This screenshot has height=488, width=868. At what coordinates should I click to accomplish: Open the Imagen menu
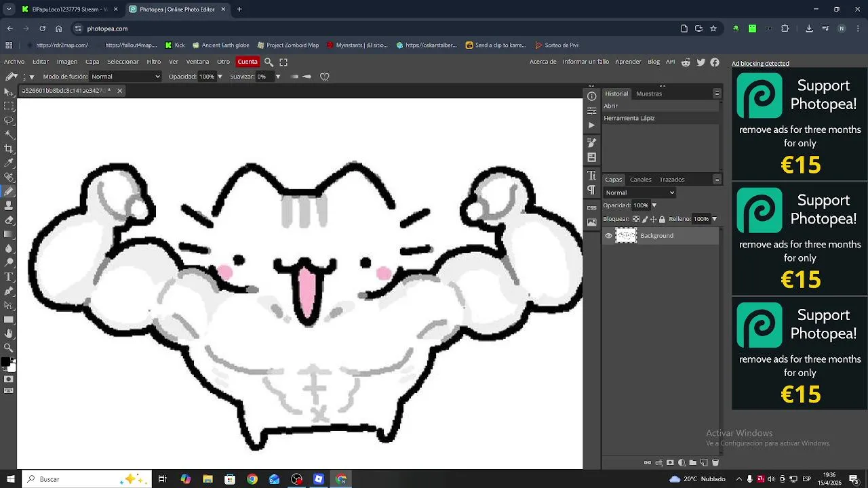[66, 62]
